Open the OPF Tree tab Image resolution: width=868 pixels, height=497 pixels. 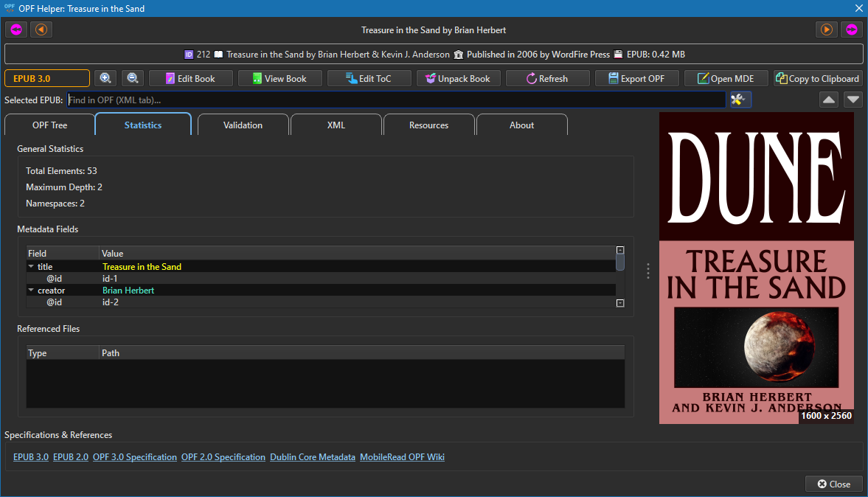pyautogui.click(x=49, y=125)
